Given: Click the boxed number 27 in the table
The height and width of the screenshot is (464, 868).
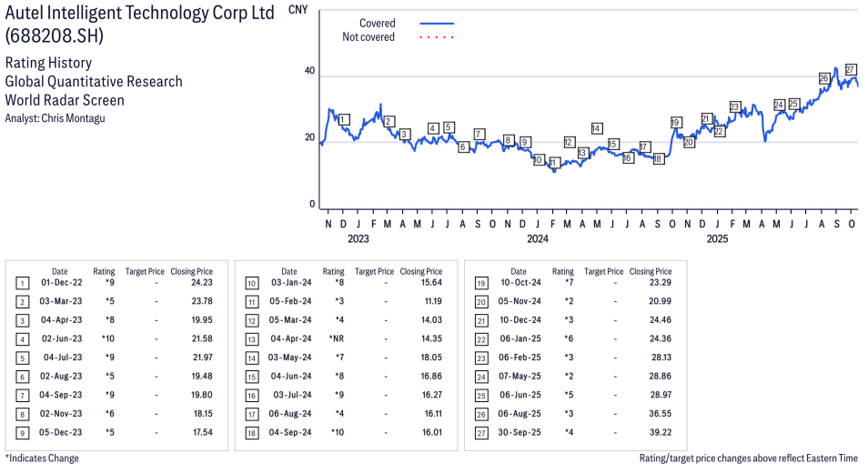Looking at the screenshot, I should (480, 432).
